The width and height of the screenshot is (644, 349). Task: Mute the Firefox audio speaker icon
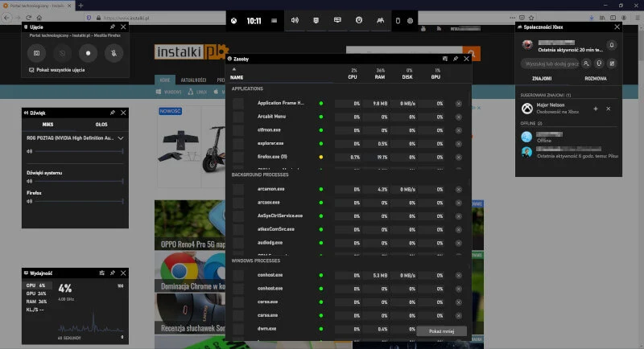29,201
